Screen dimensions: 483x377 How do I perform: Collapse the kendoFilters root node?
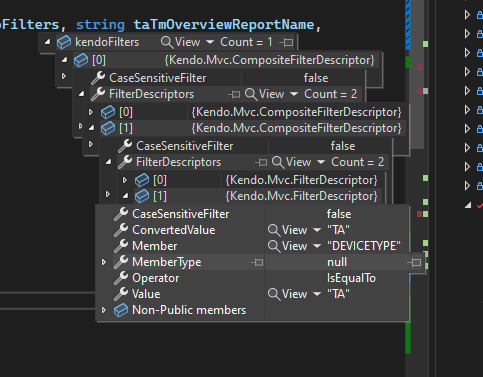click(x=47, y=42)
